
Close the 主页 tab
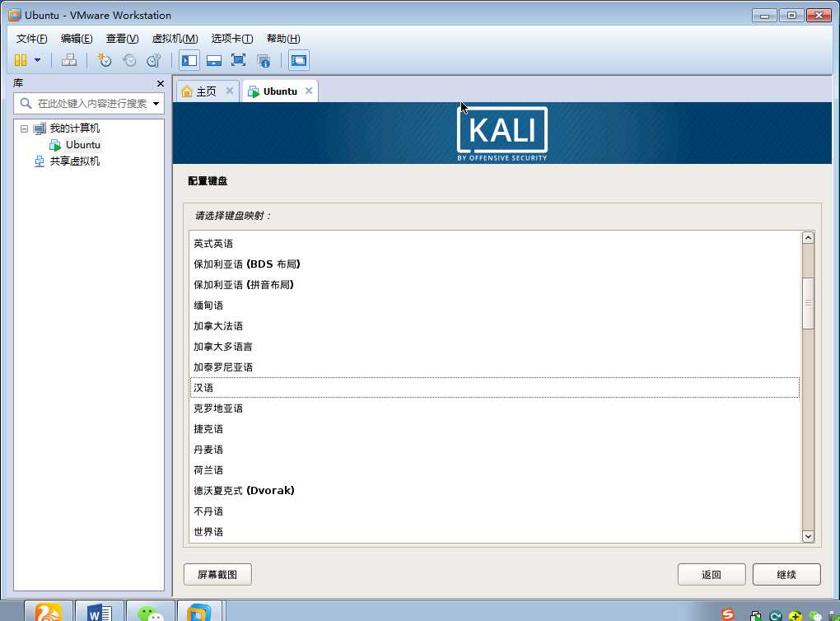coord(229,91)
